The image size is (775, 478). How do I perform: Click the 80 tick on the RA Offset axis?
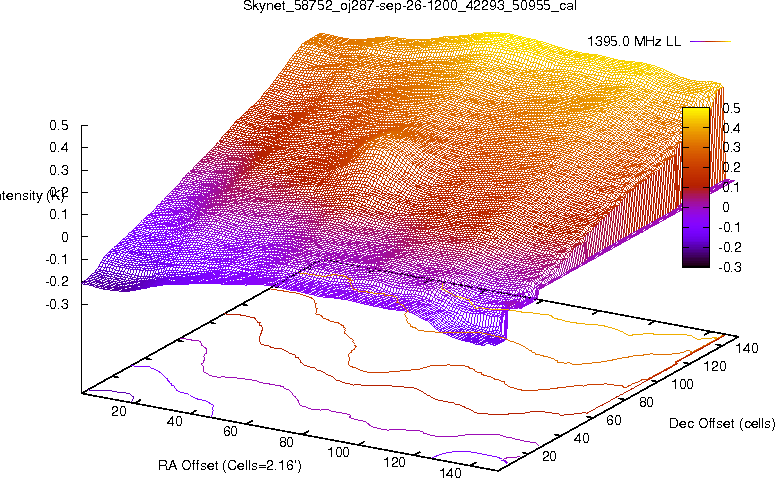point(286,442)
